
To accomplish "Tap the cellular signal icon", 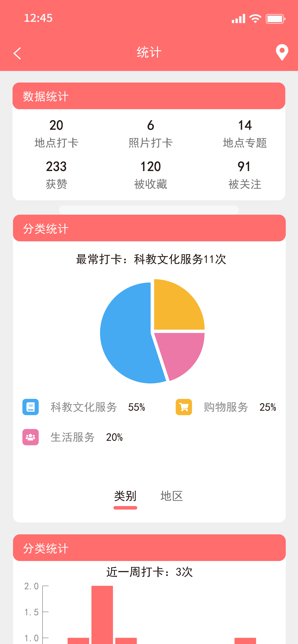I will [238, 19].
